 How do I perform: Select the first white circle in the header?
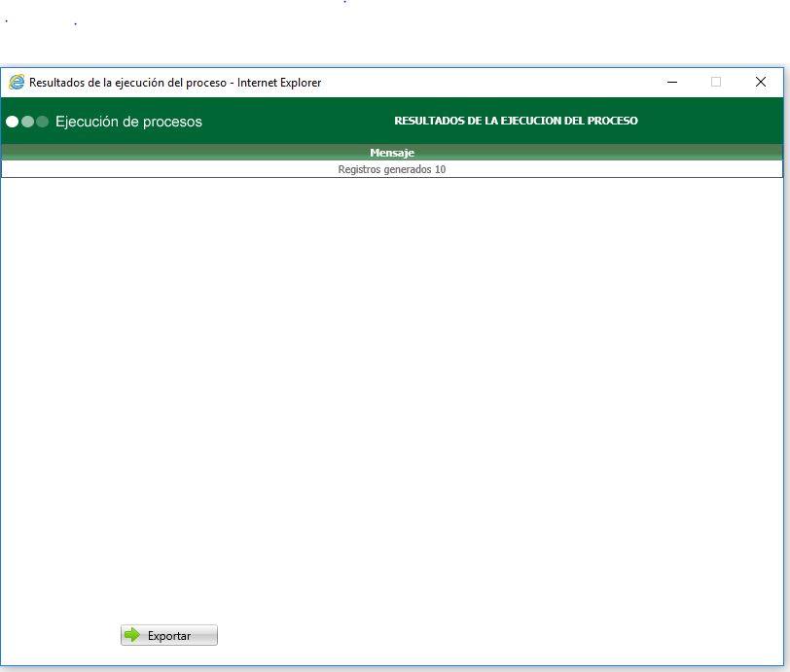[x=12, y=122]
